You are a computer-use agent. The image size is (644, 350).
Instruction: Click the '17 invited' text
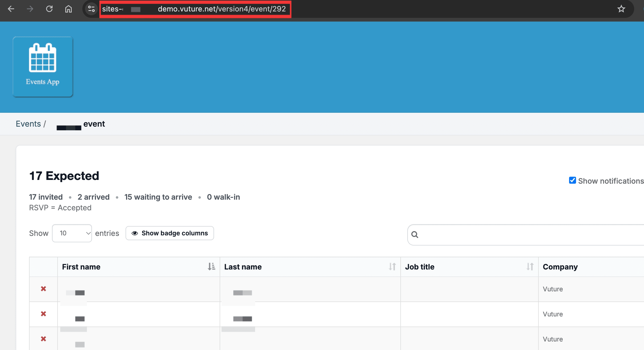coord(46,197)
